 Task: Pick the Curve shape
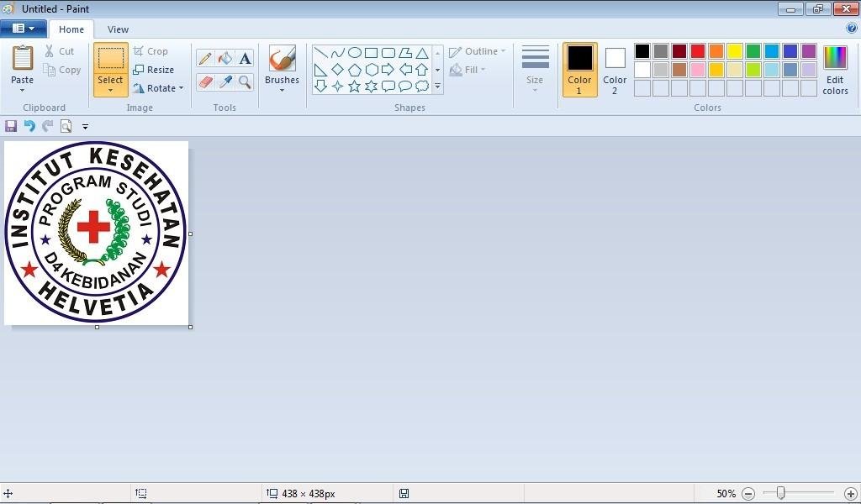point(338,53)
